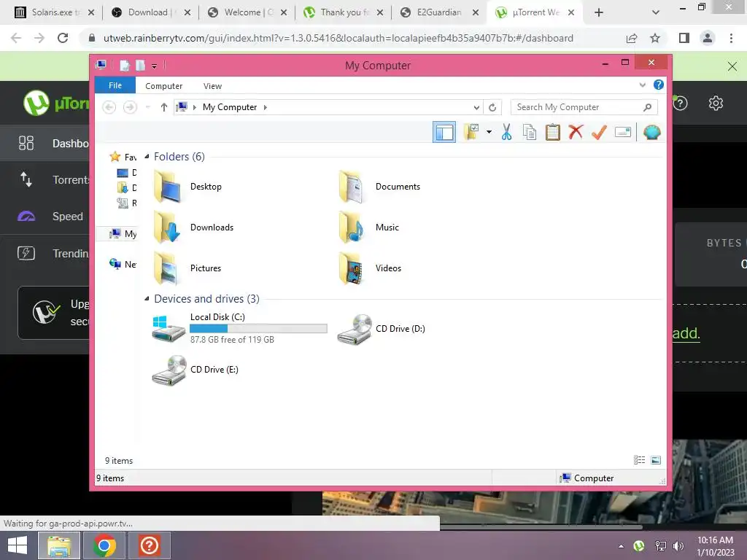Image resolution: width=747 pixels, height=560 pixels.
Task: Click the Paste clipboard icon
Action: [x=553, y=132]
